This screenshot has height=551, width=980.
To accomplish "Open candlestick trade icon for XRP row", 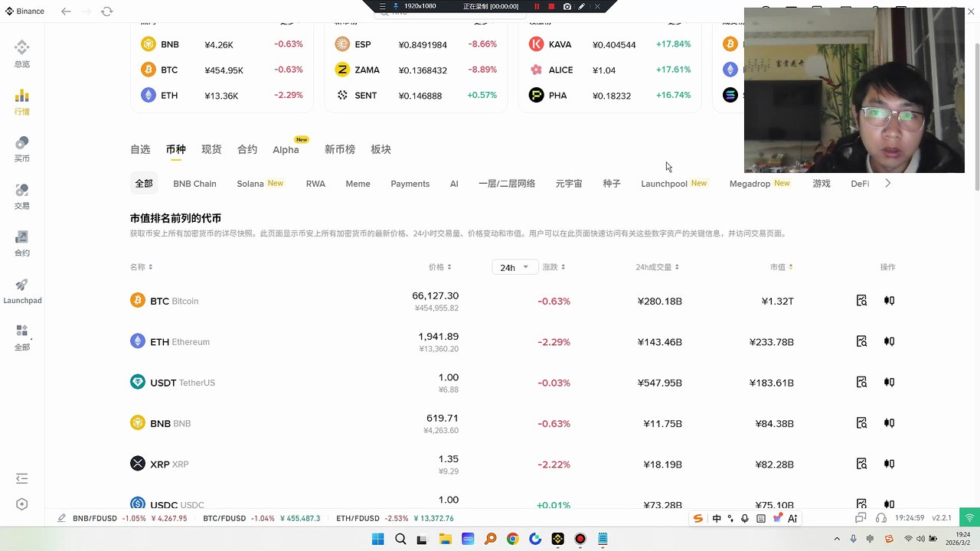I will [889, 463].
